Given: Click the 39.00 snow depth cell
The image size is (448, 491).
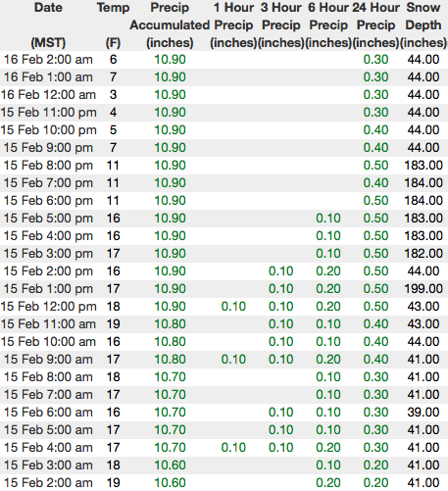Looking at the screenshot, I should tap(423, 413).
